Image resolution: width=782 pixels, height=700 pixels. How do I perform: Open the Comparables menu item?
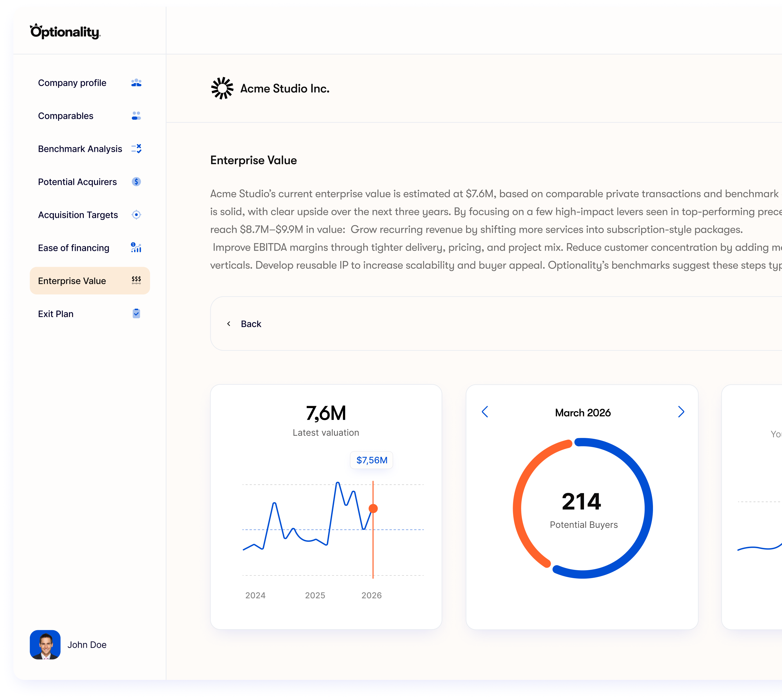[x=66, y=116]
